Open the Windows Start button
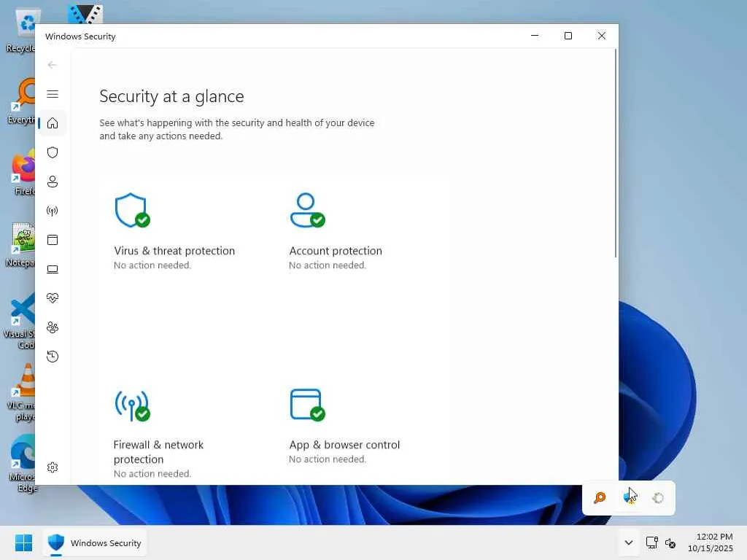This screenshot has width=747, height=560. (23, 542)
